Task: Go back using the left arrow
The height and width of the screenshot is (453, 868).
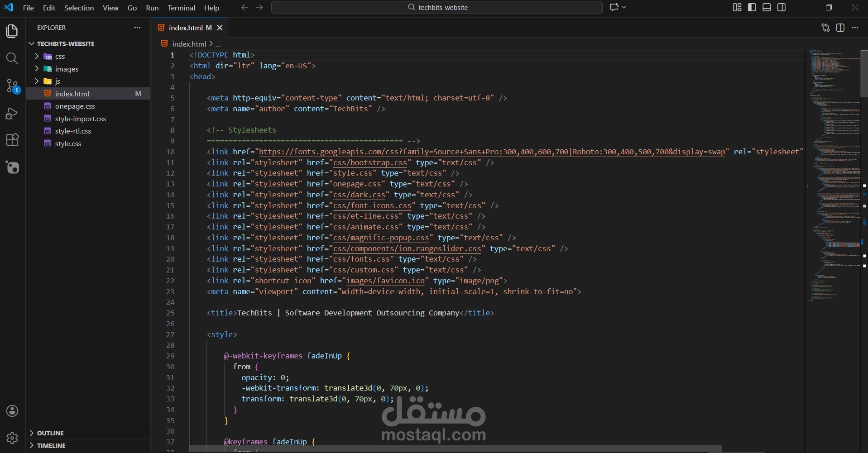Action: (245, 7)
